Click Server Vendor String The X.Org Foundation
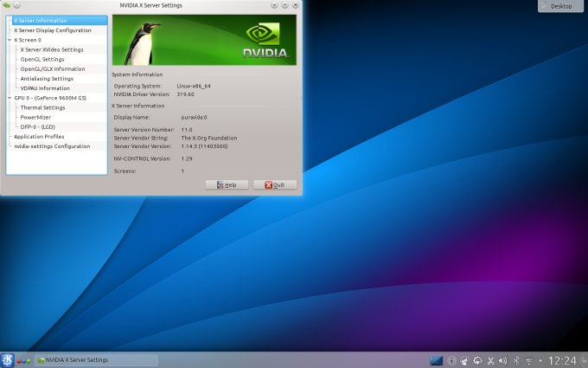588x368 pixels. pyautogui.click(x=209, y=138)
